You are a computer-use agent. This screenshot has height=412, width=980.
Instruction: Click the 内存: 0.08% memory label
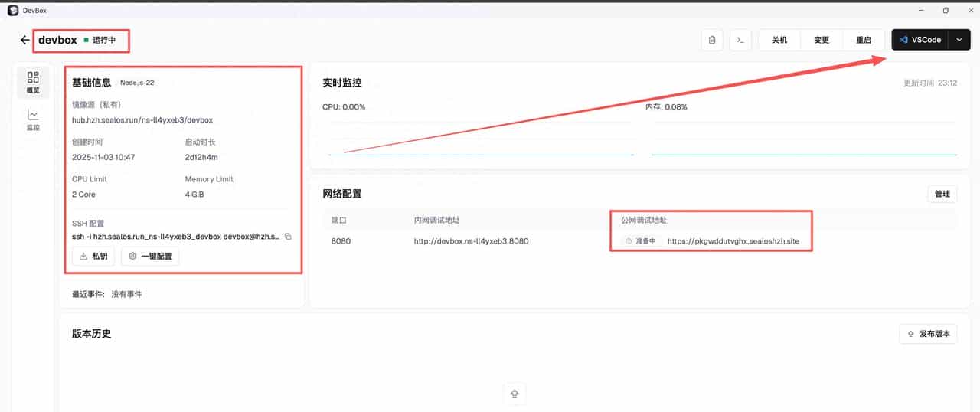666,107
